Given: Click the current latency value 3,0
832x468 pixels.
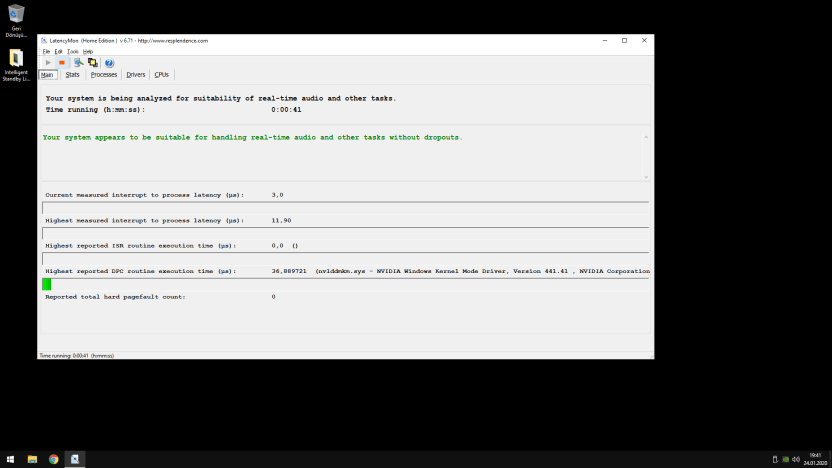Looking at the screenshot, I should tap(277, 195).
